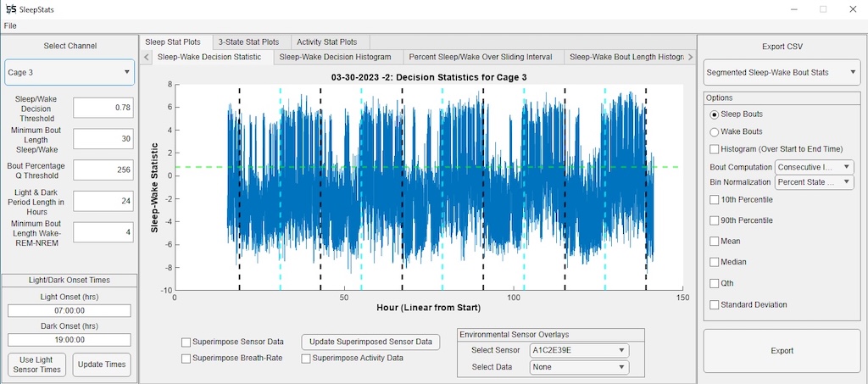Open the Segmented Sleep-Wake Bout Stats dropdown
Viewport: 868px width, 384px height.
coord(782,73)
